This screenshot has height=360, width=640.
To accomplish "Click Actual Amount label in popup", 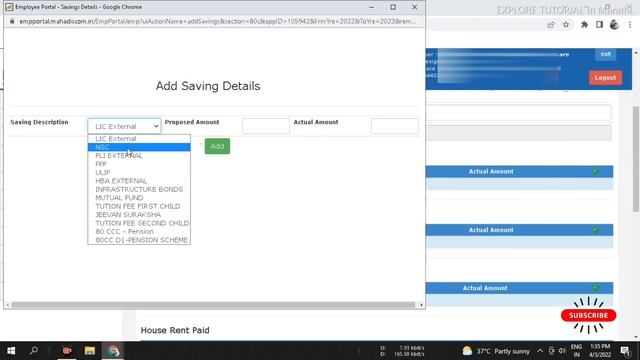I will pos(316,122).
